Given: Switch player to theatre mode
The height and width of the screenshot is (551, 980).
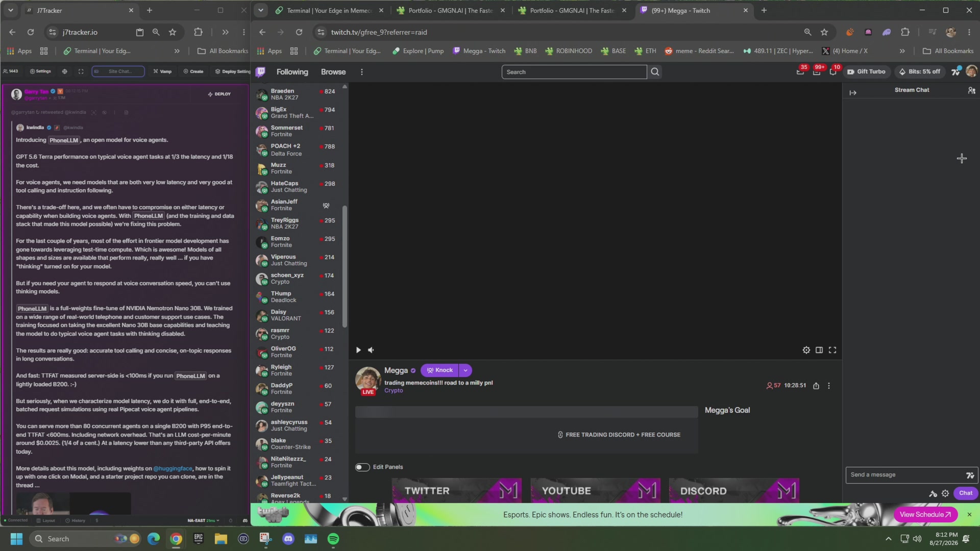Looking at the screenshot, I should pyautogui.click(x=819, y=350).
